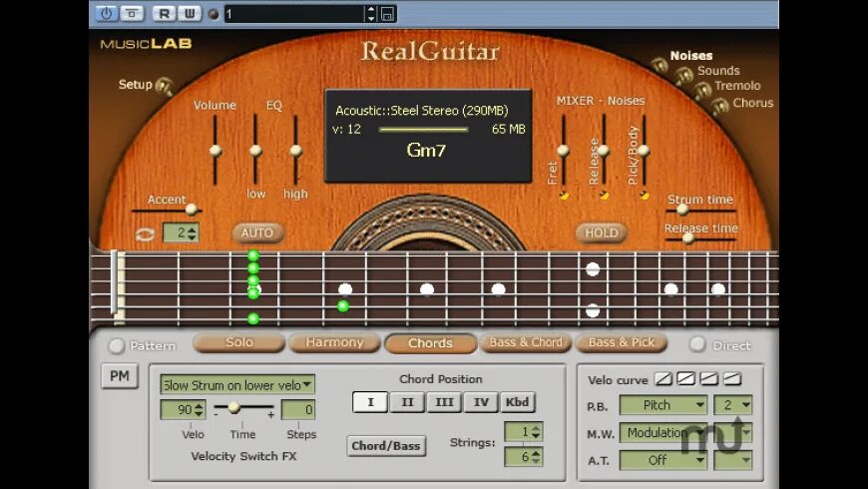Click the preset number field showing 1
This screenshot has height=489, width=868.
[294, 14]
